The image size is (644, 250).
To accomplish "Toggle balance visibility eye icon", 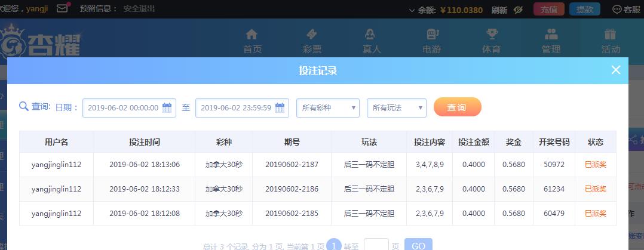I will [x=519, y=10].
